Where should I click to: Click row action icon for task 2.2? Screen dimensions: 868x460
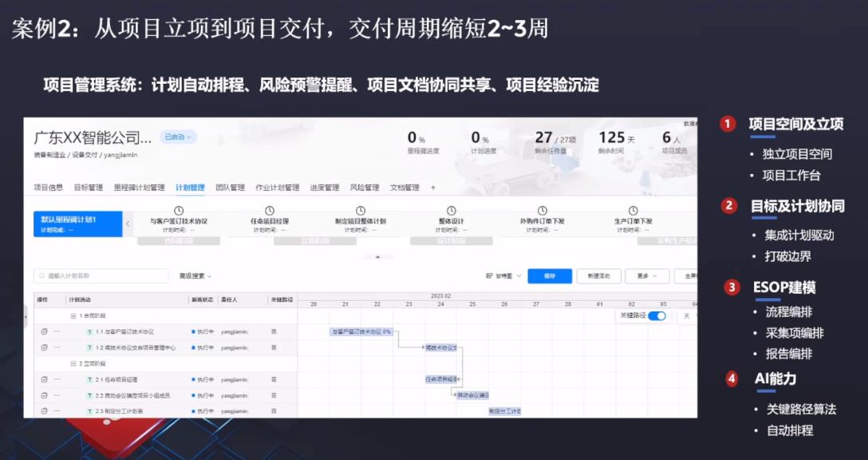(44, 395)
